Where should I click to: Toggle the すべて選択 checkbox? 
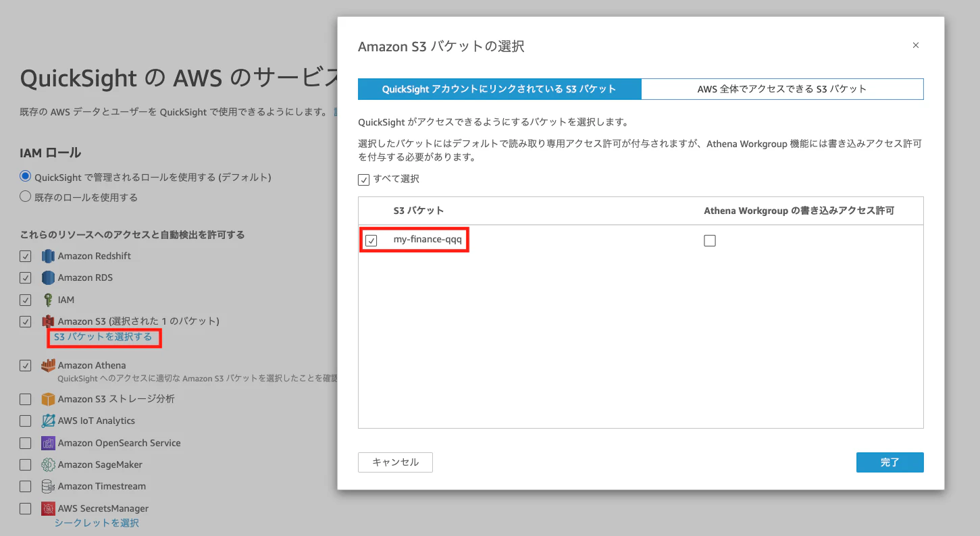pyautogui.click(x=363, y=180)
